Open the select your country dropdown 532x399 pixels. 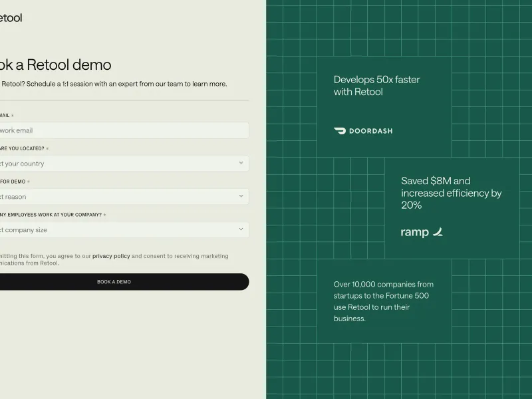click(124, 164)
